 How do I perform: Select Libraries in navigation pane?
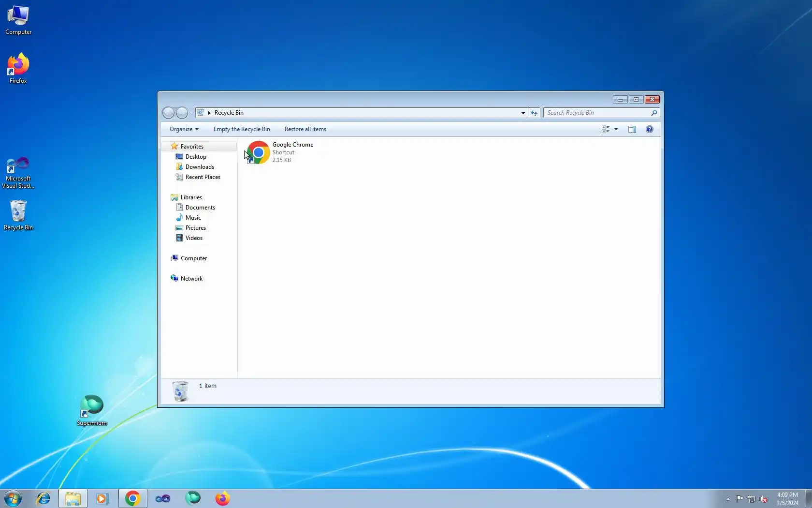pyautogui.click(x=191, y=197)
